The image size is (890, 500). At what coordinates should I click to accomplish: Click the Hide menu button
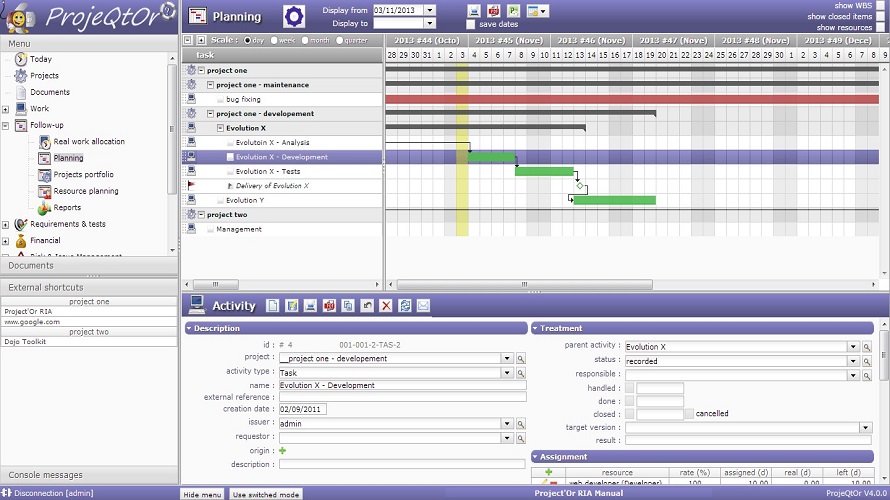click(x=202, y=494)
